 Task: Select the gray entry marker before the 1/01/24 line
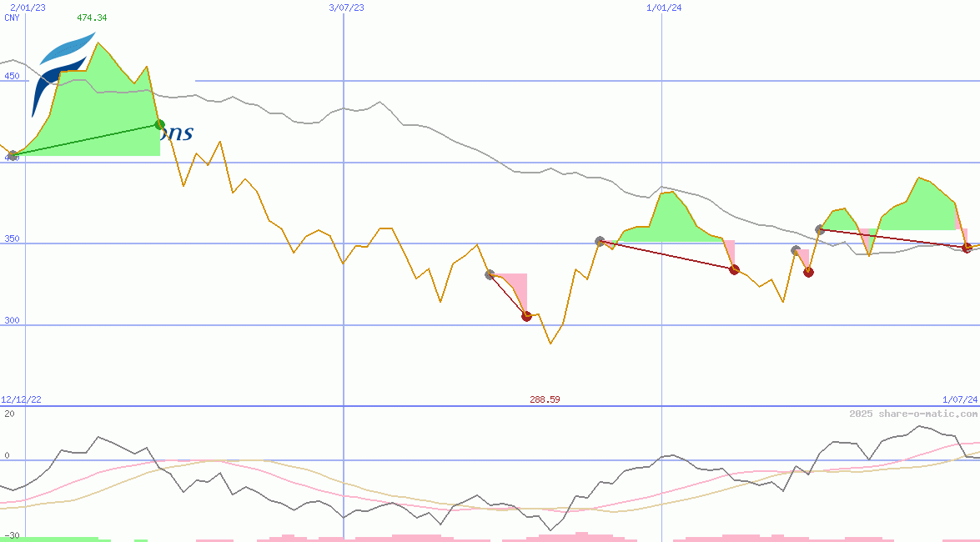(600, 241)
